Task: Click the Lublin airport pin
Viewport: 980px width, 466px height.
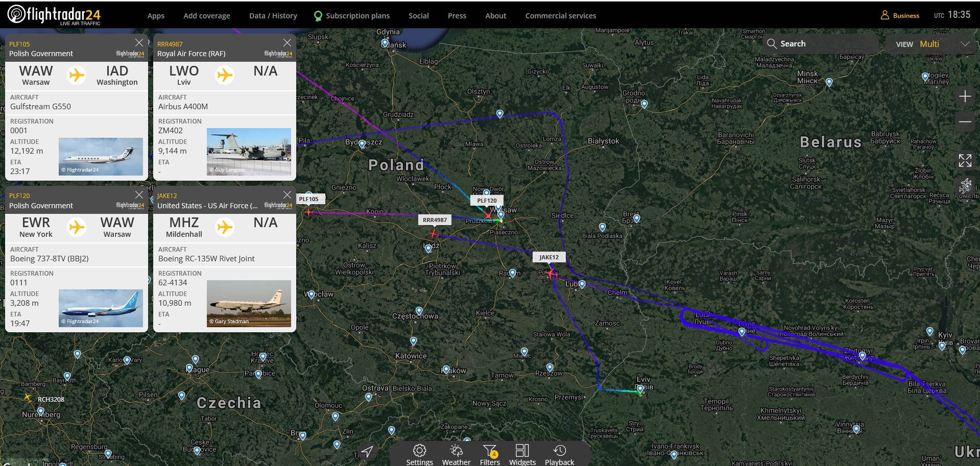Action: click(x=582, y=284)
